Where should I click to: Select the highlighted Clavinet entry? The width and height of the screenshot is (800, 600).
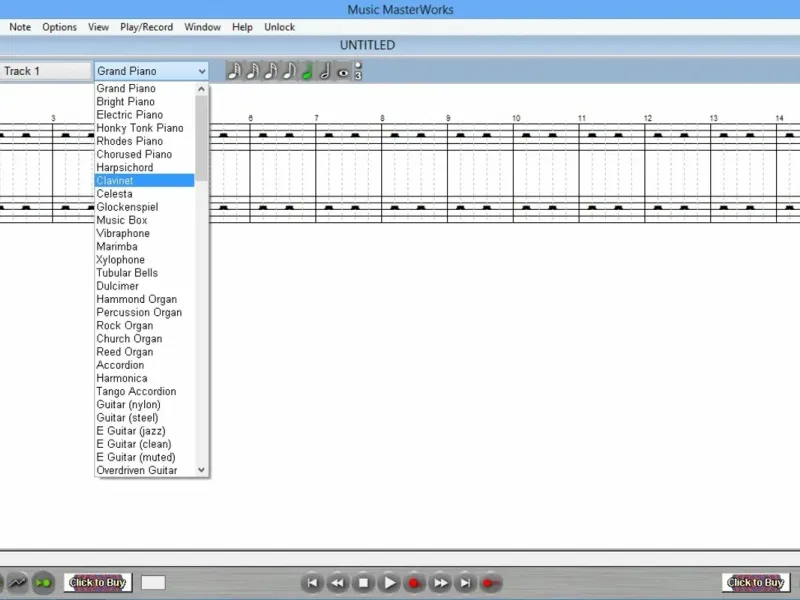(144, 181)
